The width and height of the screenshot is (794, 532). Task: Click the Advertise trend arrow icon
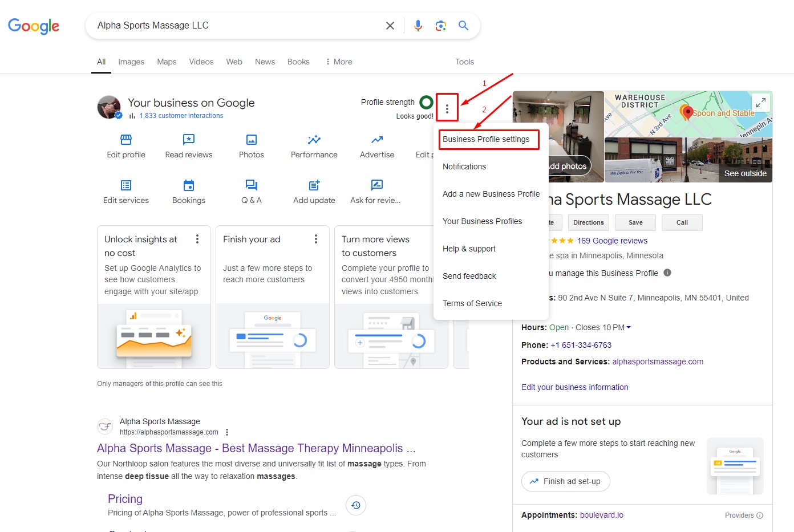click(377, 140)
